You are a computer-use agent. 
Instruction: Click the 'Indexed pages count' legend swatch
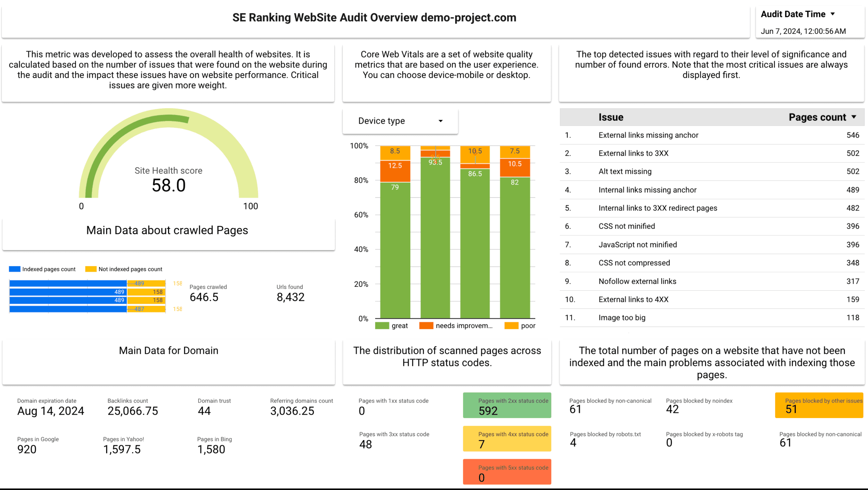(14, 269)
